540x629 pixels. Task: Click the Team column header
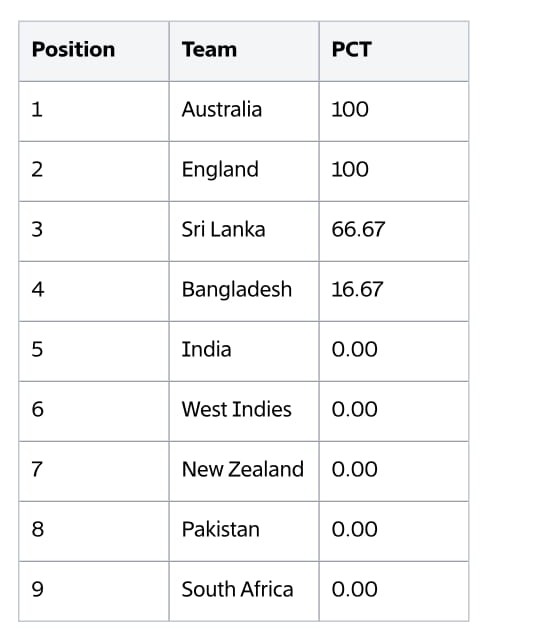coord(244,51)
